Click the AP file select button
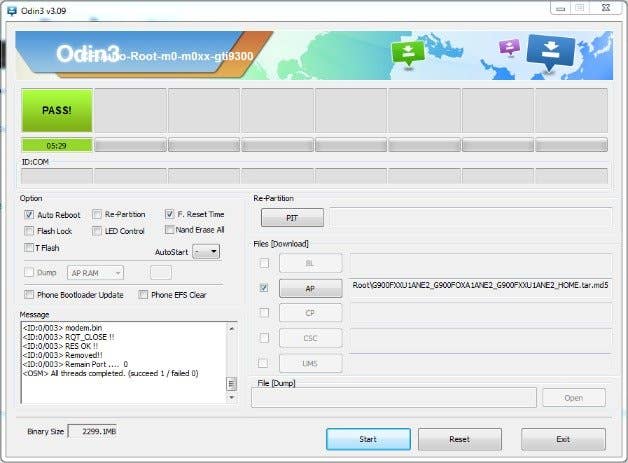Viewport: 628px width, 463px height. coord(309,288)
